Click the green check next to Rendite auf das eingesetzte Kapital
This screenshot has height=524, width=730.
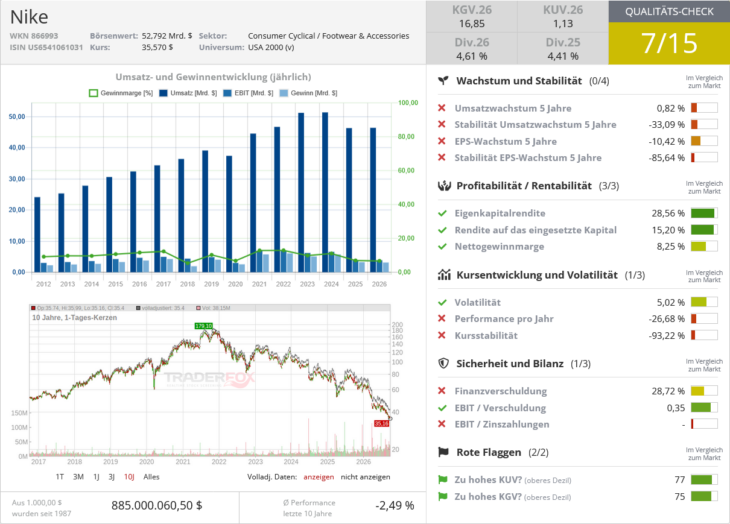click(x=442, y=230)
